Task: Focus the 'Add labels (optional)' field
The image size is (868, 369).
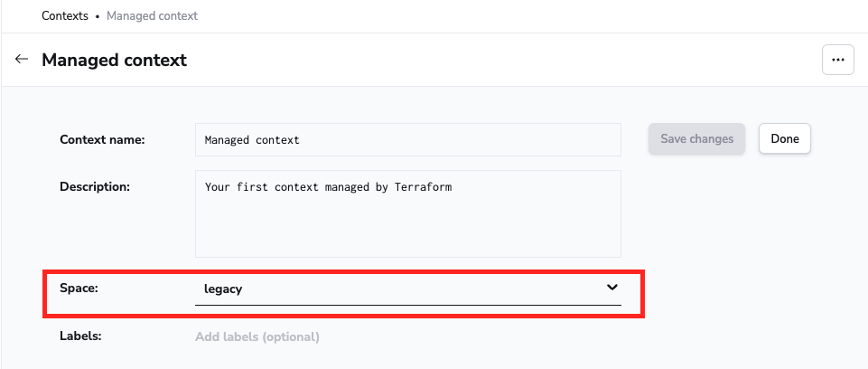Action: click(x=257, y=337)
